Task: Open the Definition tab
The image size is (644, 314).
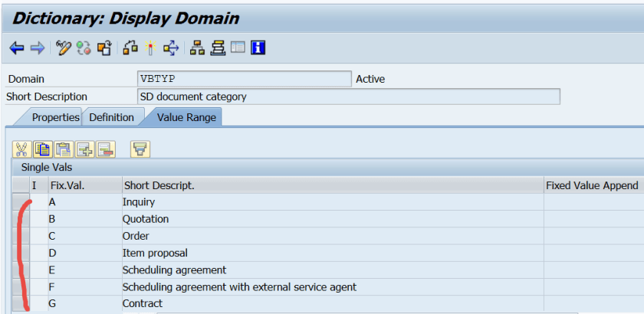Action: (x=111, y=117)
